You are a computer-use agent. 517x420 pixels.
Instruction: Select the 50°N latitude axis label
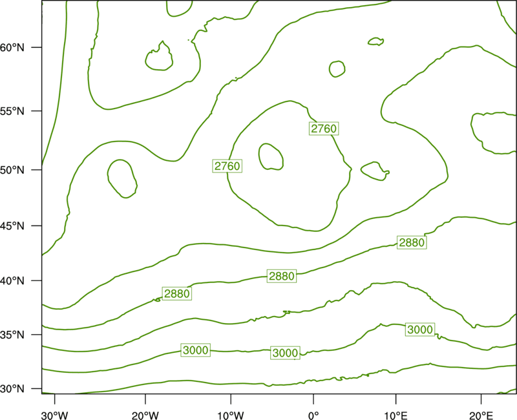[x=12, y=170]
